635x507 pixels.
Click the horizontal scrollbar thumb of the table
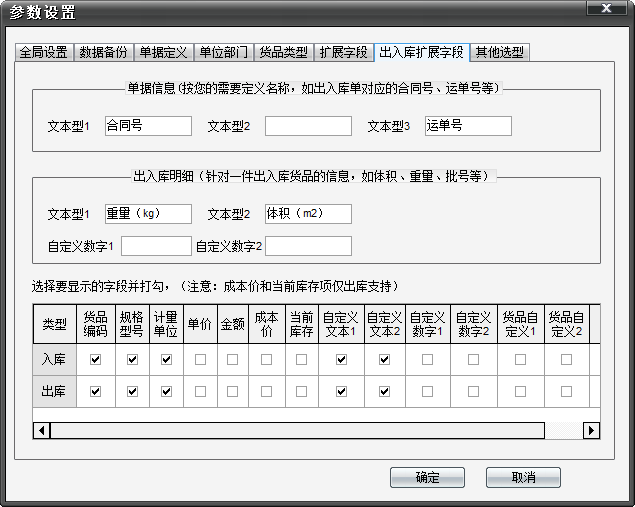297,430
